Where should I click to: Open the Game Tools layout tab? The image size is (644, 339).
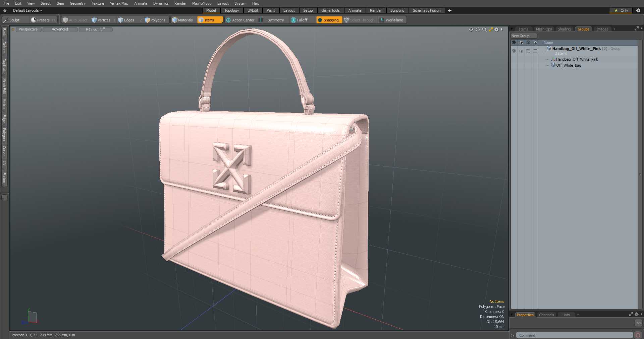point(330,10)
